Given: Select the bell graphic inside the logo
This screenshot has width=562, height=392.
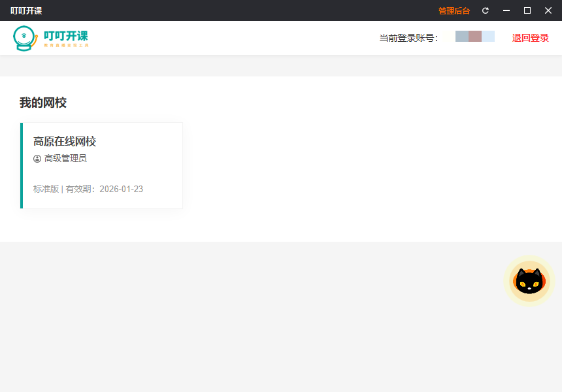Looking at the screenshot, I should pos(24,36).
